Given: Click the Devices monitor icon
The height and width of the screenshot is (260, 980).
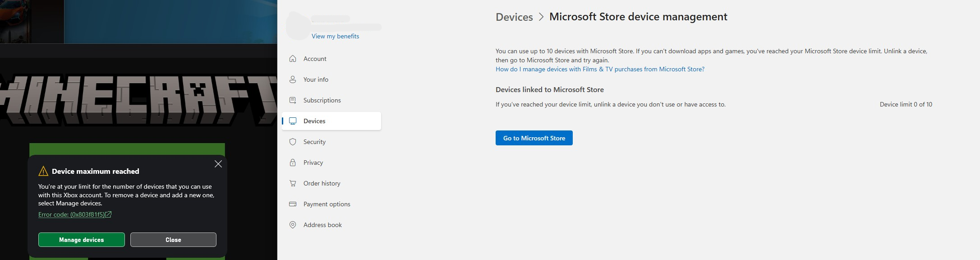Looking at the screenshot, I should tap(293, 121).
